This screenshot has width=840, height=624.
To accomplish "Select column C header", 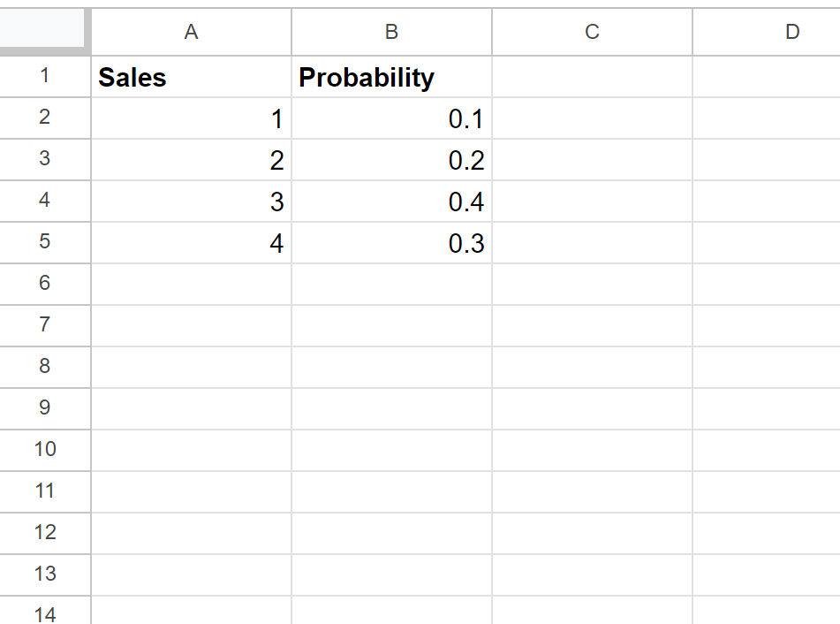I will pyautogui.click(x=591, y=32).
